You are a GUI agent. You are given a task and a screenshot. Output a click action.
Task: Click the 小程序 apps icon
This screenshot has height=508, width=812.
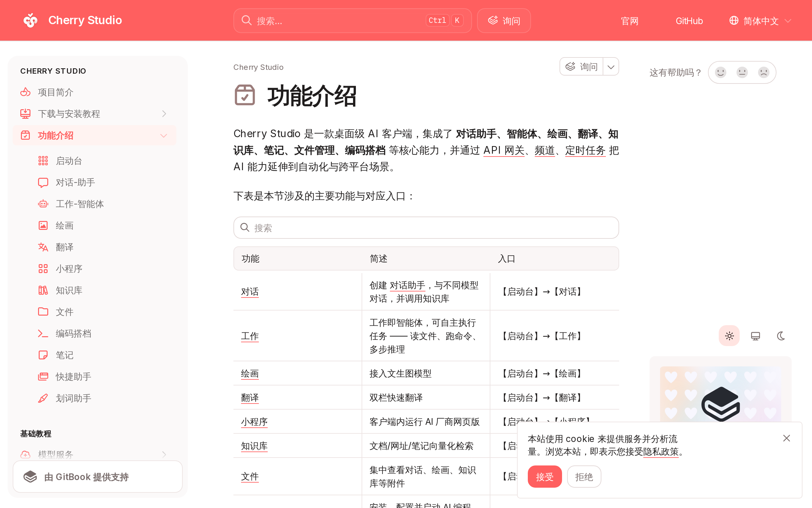(43, 269)
